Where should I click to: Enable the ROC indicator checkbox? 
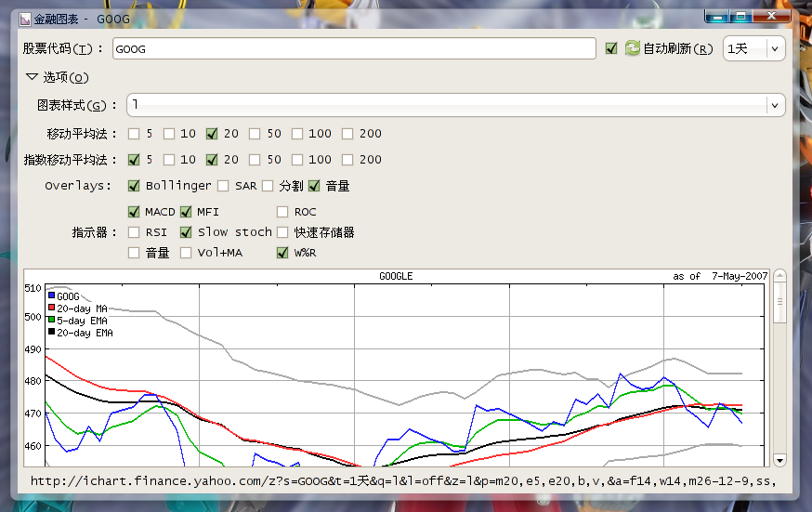[x=282, y=212]
